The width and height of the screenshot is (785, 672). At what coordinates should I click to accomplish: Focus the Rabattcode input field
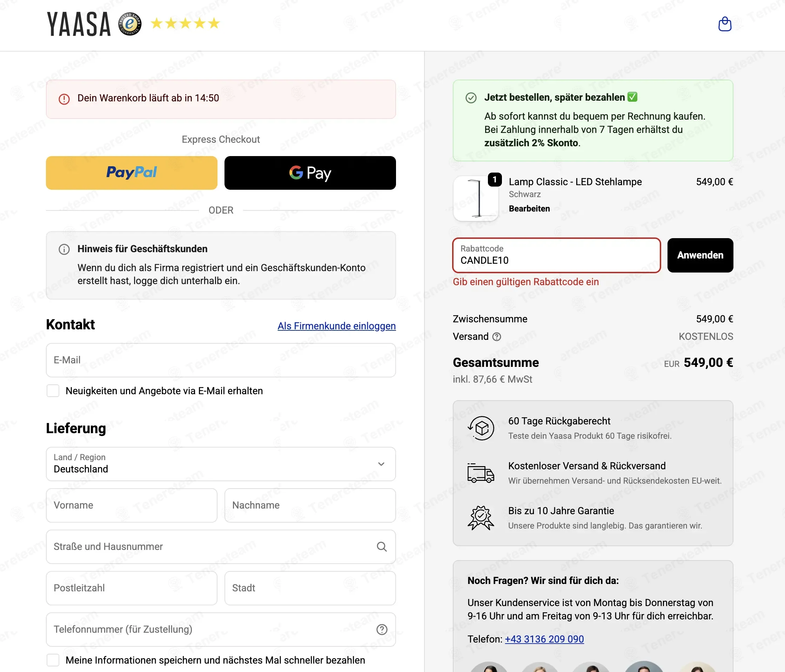pyautogui.click(x=557, y=255)
